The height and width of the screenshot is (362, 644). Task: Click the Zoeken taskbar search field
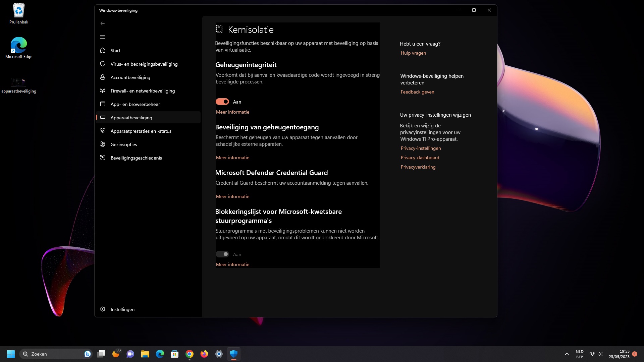(56, 354)
